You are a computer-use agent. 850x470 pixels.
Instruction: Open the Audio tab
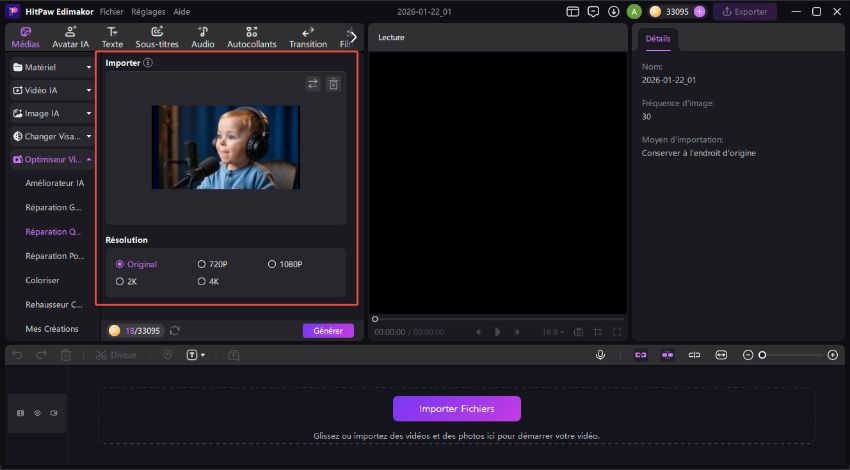pos(203,37)
